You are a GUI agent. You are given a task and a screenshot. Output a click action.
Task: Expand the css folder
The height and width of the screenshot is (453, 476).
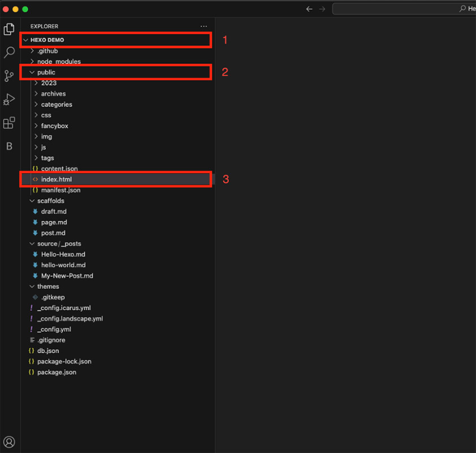click(x=118, y=115)
